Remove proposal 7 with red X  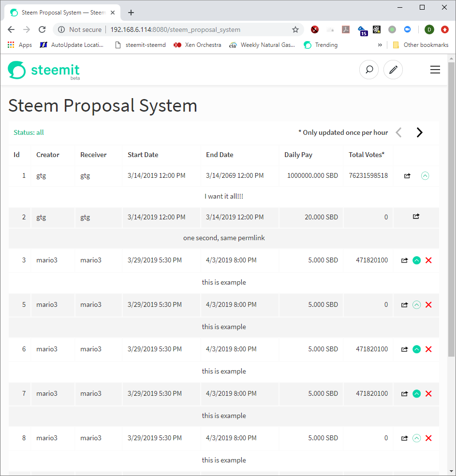(428, 394)
